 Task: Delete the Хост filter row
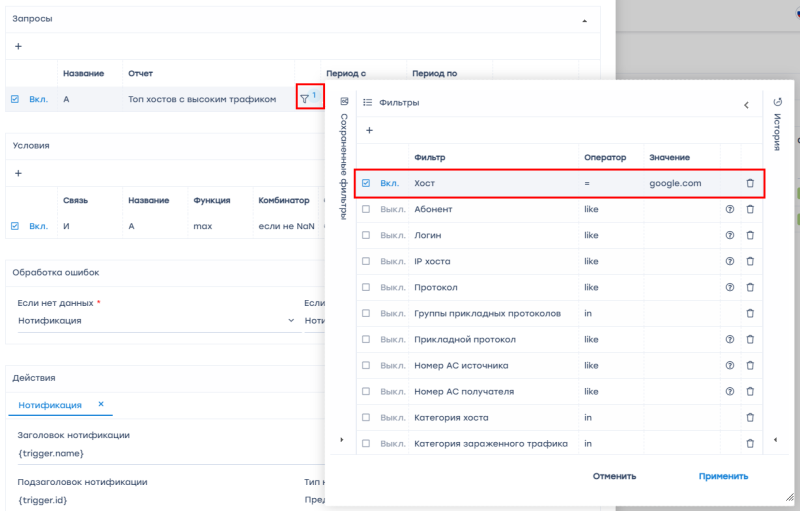750,184
